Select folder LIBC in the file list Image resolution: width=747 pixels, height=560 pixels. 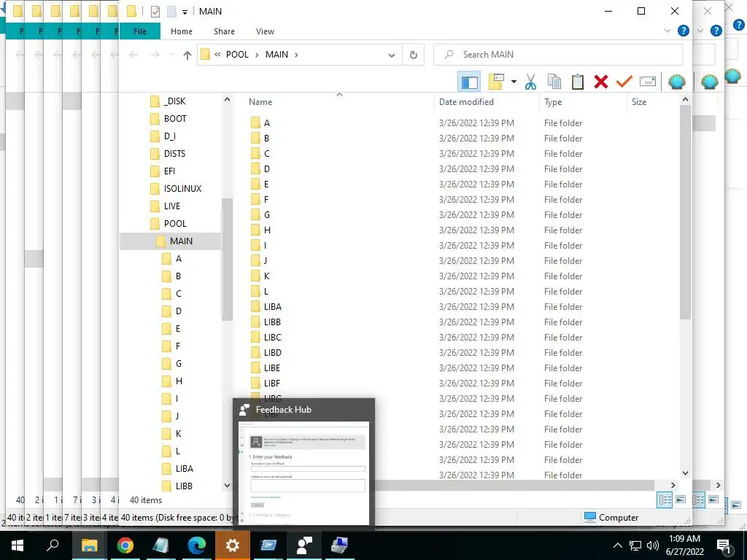[273, 338]
